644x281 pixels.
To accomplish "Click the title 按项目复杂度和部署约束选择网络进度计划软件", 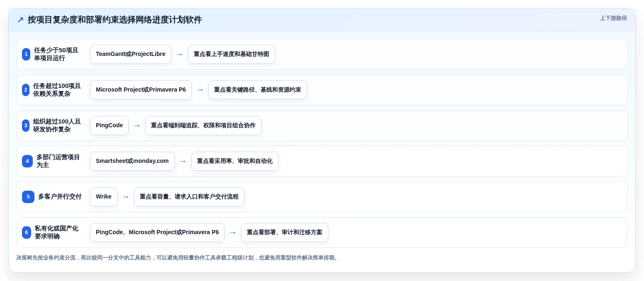I will (115, 20).
